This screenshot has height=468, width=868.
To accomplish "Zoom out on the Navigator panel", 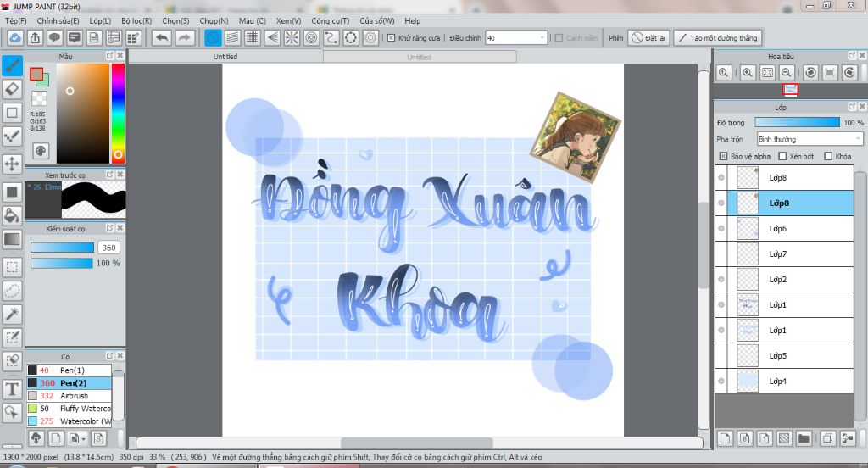I will point(786,73).
